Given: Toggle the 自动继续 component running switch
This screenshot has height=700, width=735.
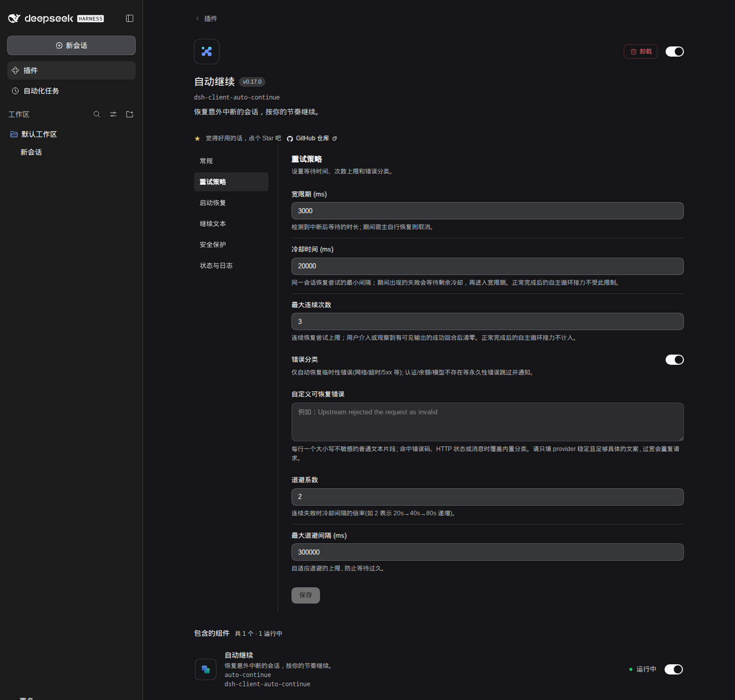Looking at the screenshot, I should point(674,669).
